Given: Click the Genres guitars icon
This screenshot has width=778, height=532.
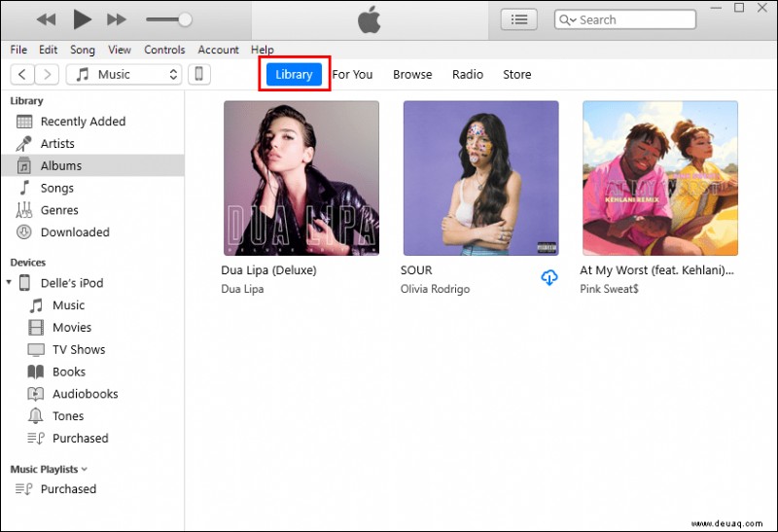Looking at the screenshot, I should point(24,210).
